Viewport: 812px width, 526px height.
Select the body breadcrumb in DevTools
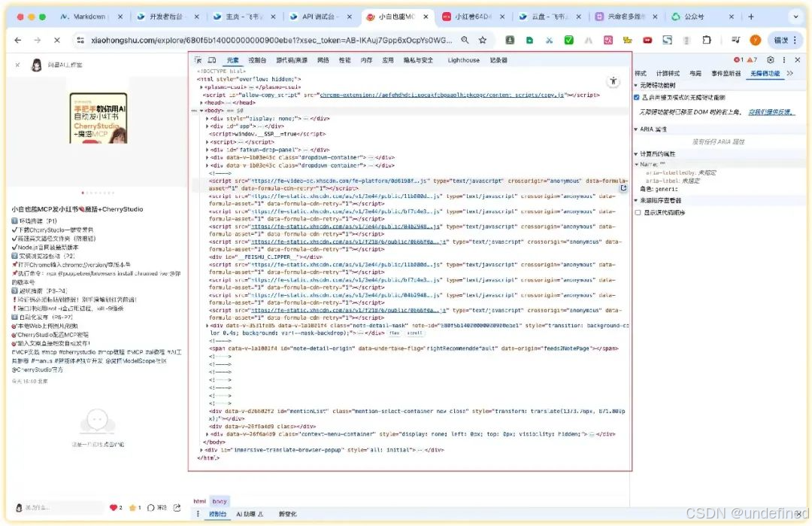[220, 501]
